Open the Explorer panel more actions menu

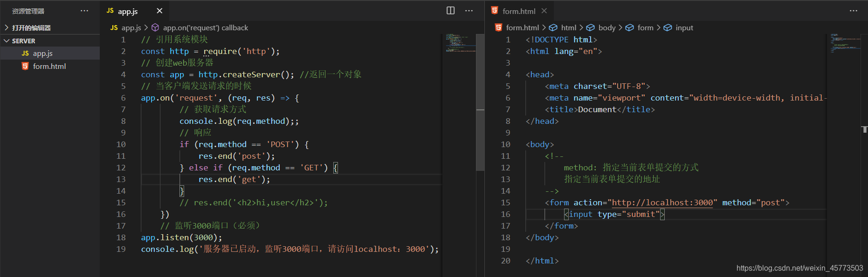[84, 11]
